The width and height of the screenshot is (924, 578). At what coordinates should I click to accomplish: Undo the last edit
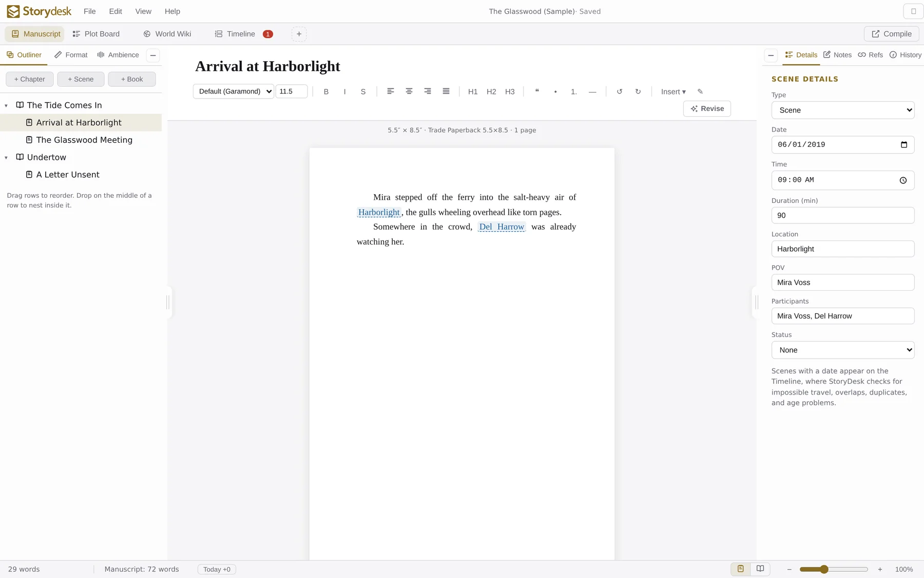tap(620, 91)
